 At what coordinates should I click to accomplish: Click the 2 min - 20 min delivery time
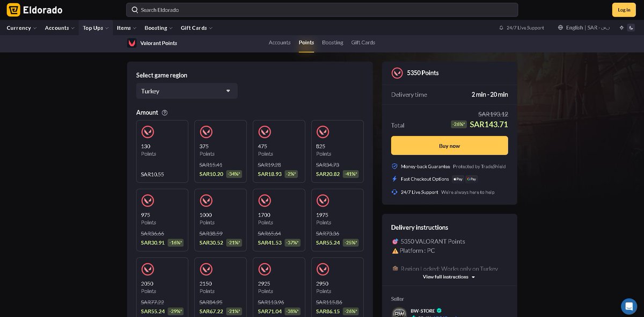coord(490,95)
